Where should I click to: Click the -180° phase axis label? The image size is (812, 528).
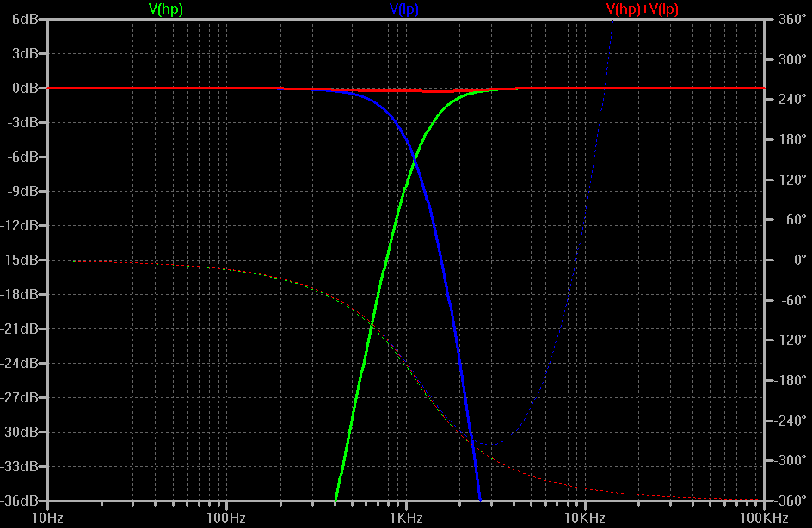coord(790,380)
